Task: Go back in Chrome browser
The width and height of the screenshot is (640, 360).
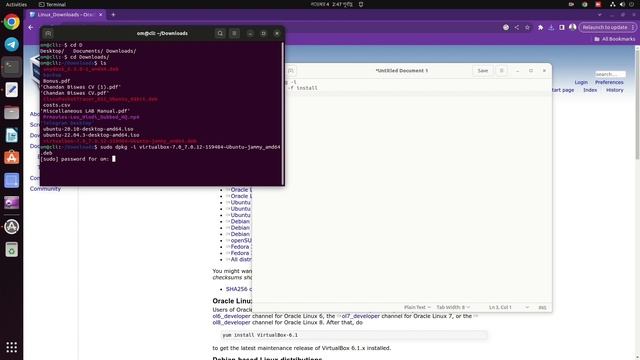Action: pyautogui.click(x=31, y=27)
